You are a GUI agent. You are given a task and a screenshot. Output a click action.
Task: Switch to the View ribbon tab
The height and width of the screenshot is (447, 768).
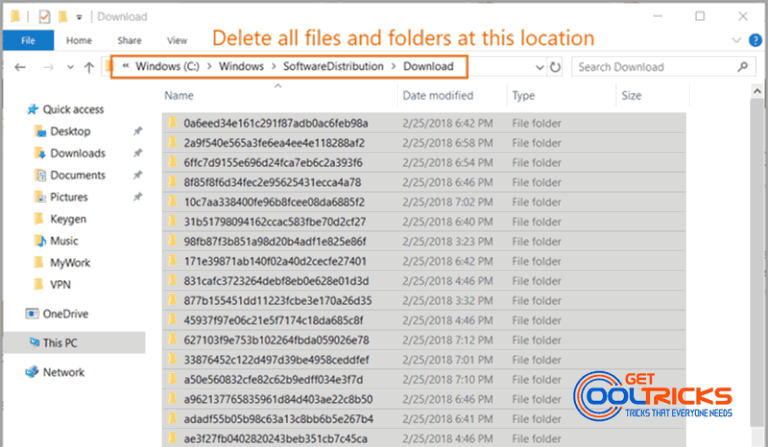tap(177, 40)
